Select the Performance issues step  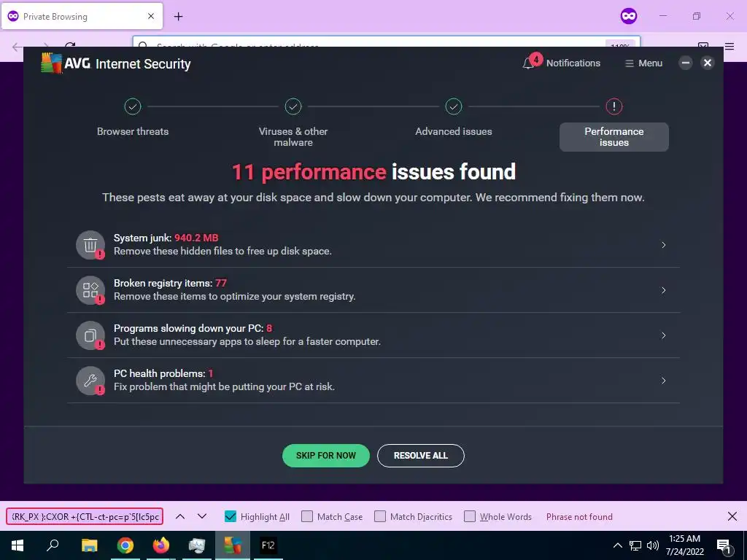click(x=614, y=137)
